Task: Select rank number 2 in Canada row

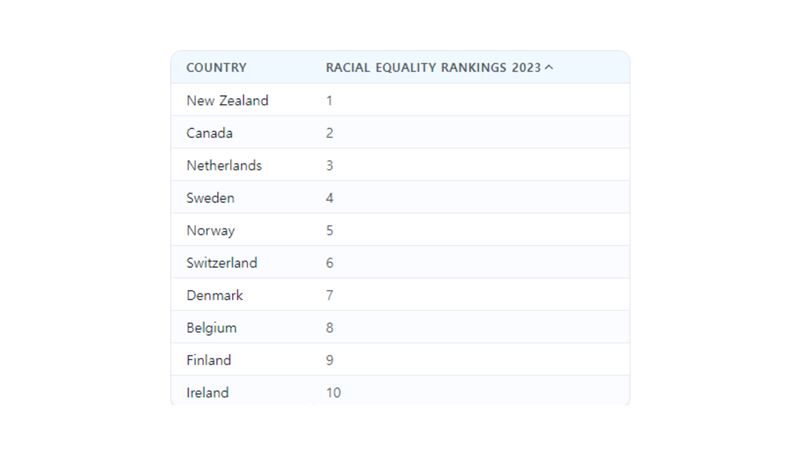Action: click(x=330, y=133)
